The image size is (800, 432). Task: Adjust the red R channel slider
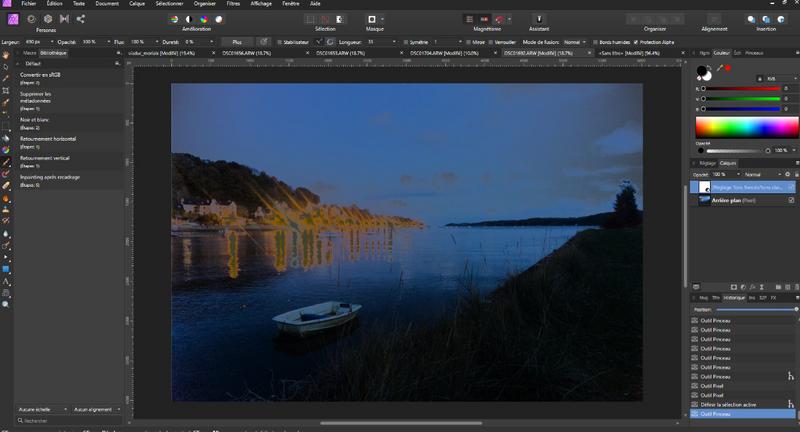click(x=740, y=89)
